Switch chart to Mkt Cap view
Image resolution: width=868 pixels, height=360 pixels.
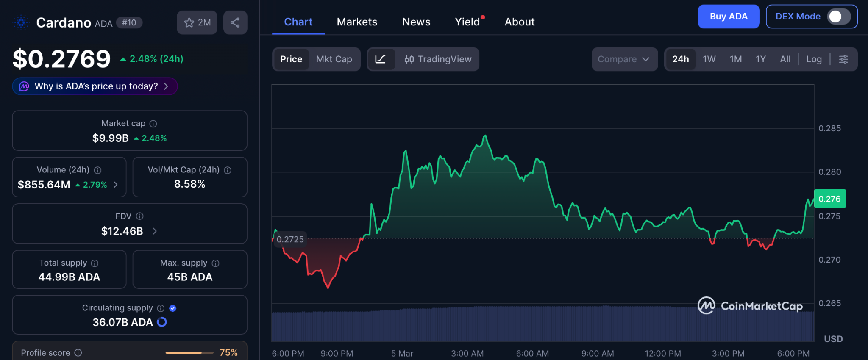pos(334,59)
